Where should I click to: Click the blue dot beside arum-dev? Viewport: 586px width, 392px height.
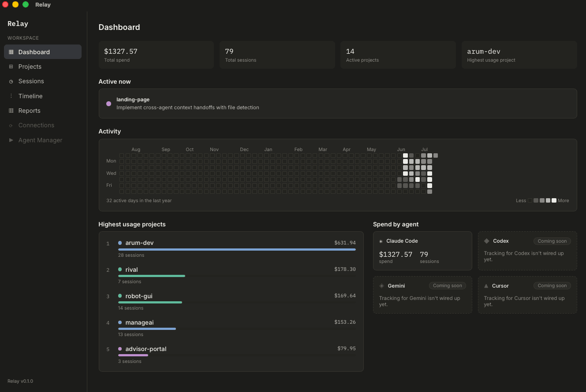[x=120, y=243]
